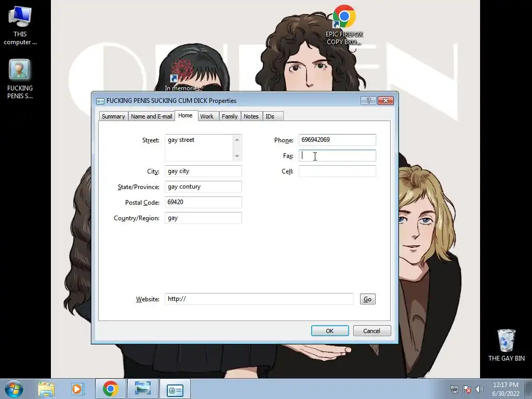The width and height of the screenshot is (532, 399).
Task: Click the Postal Code field
Action: click(203, 202)
